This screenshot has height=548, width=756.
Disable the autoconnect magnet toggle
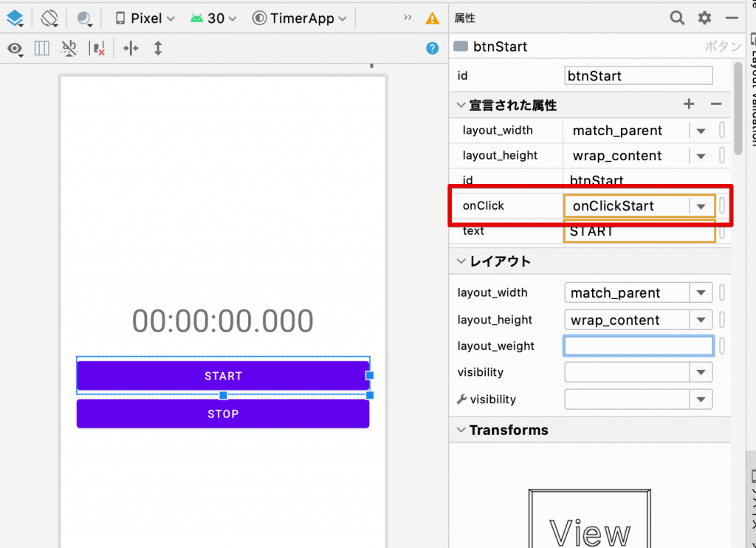(68, 49)
